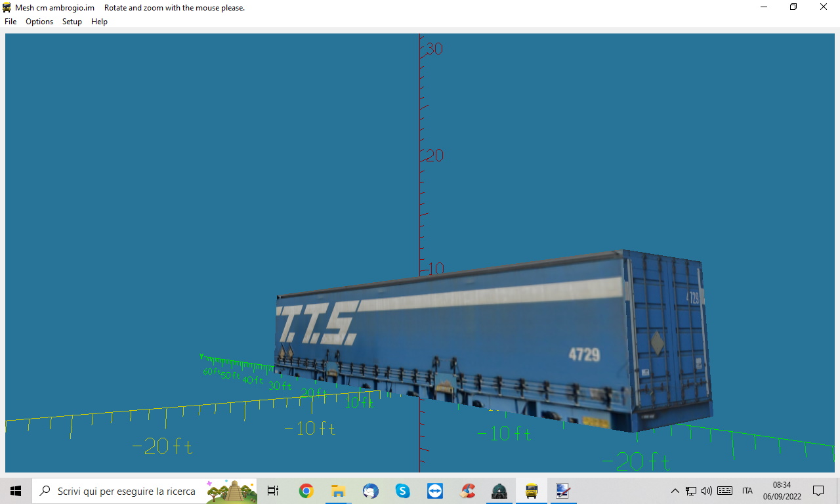Launch Google Chrome from the taskbar
The height and width of the screenshot is (504, 840).
coord(306,491)
